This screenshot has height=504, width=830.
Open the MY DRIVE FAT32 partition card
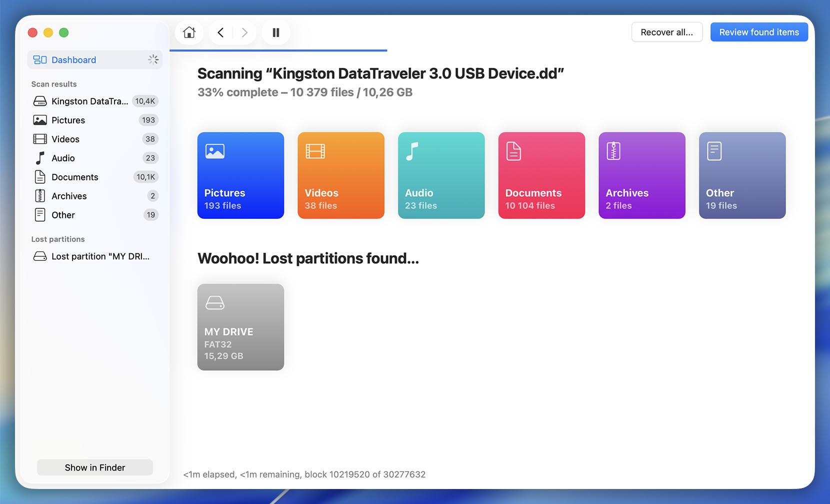240,327
